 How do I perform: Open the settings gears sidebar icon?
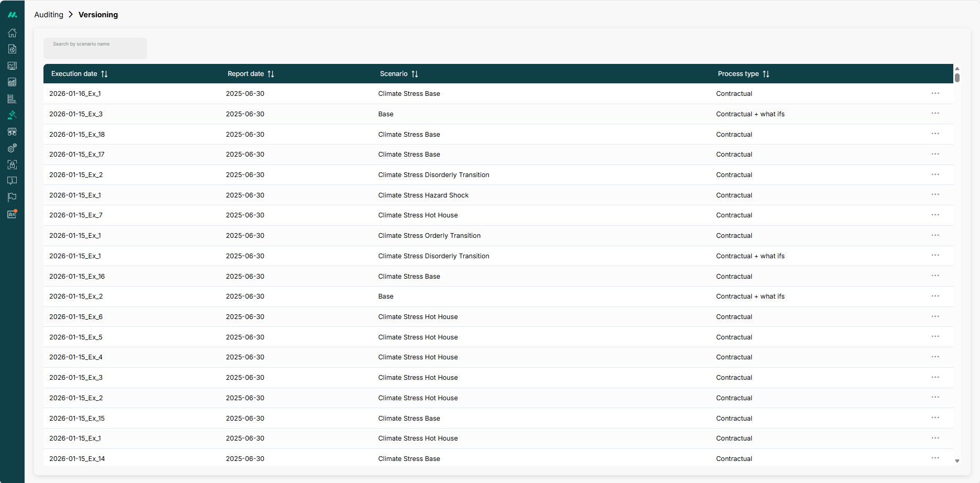tap(12, 148)
